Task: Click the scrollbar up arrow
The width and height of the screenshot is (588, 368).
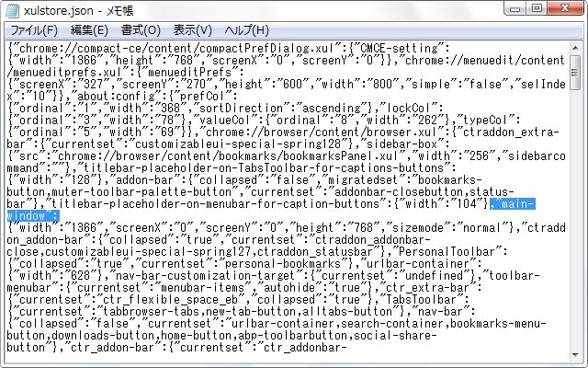Action: 575,48
